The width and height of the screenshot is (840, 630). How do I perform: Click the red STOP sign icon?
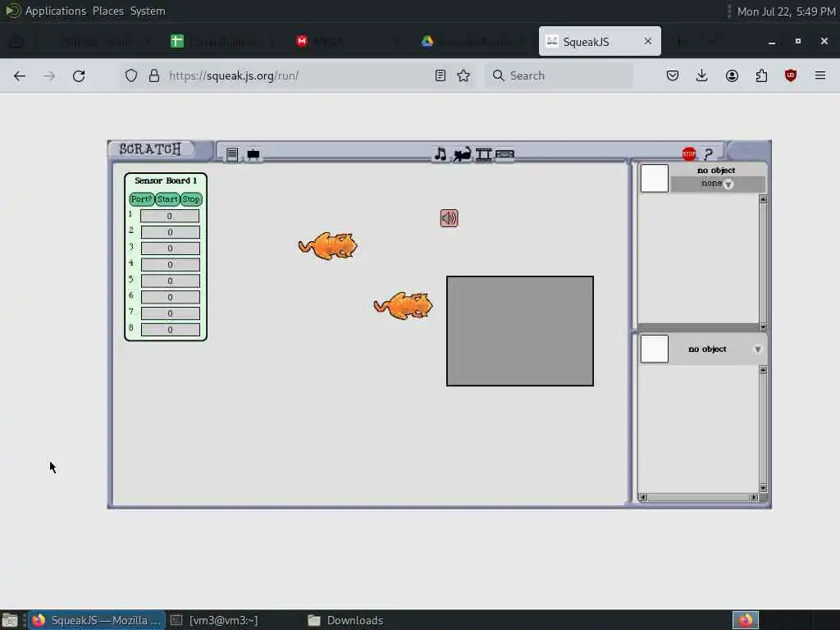pyautogui.click(x=689, y=154)
